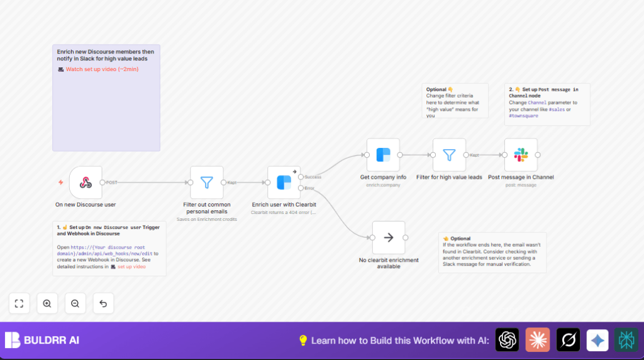644x360 pixels.
Task: Open the Gemini sparkle icon in banner
Action: [x=597, y=340]
